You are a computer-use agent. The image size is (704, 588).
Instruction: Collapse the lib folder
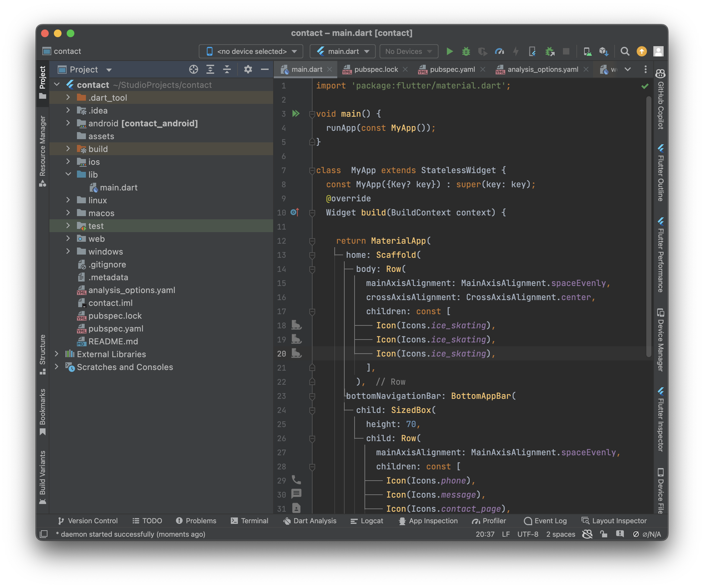click(x=68, y=174)
